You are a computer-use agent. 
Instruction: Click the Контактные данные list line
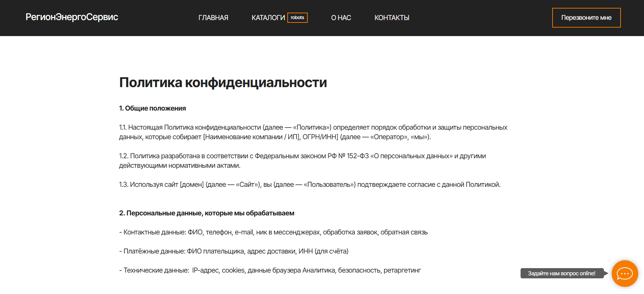[x=273, y=232]
